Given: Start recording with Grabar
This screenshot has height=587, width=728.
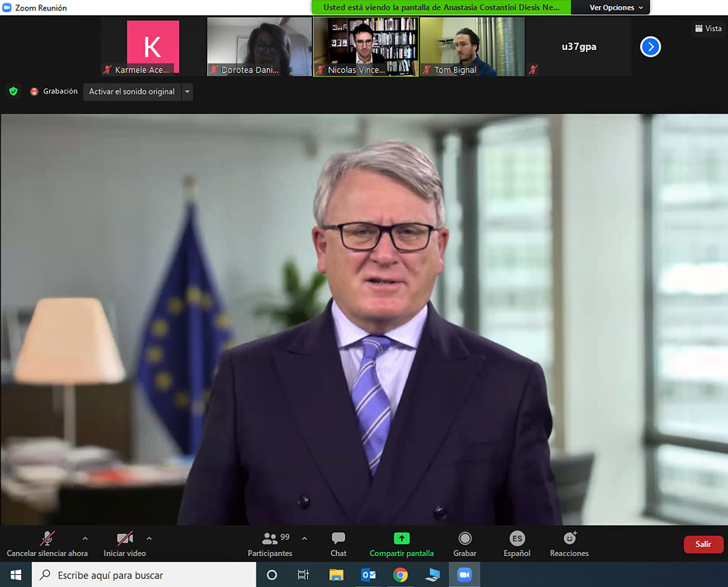Looking at the screenshot, I should (x=465, y=543).
